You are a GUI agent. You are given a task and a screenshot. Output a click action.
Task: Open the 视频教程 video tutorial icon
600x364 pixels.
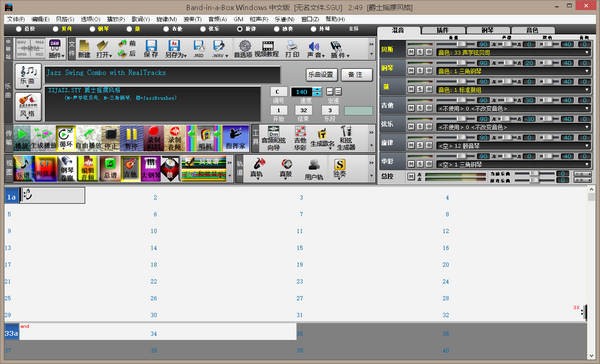point(267,49)
